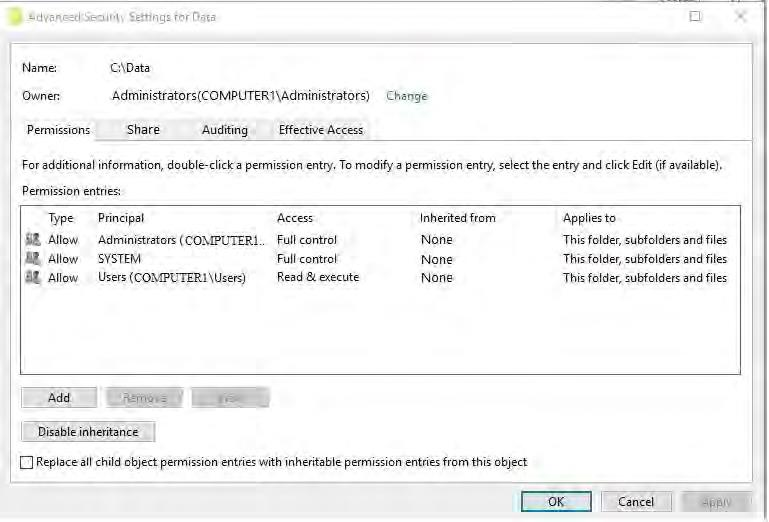Click the Administrators entry user-group icon
The height and width of the screenshot is (522, 769).
(x=33, y=240)
